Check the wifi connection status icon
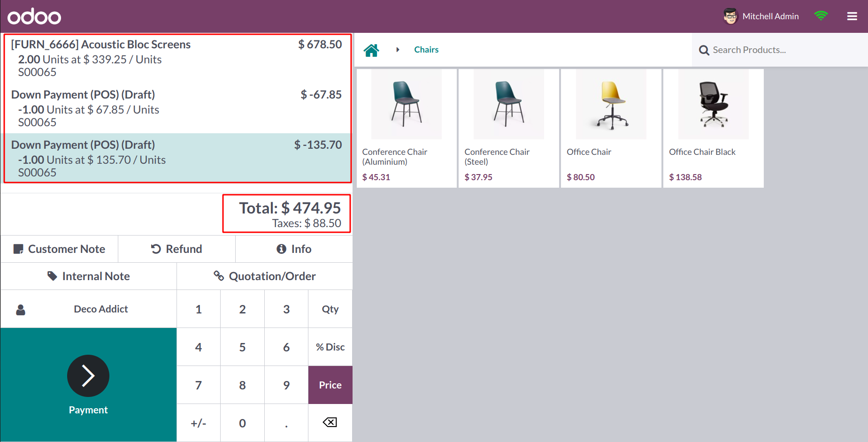 click(821, 16)
